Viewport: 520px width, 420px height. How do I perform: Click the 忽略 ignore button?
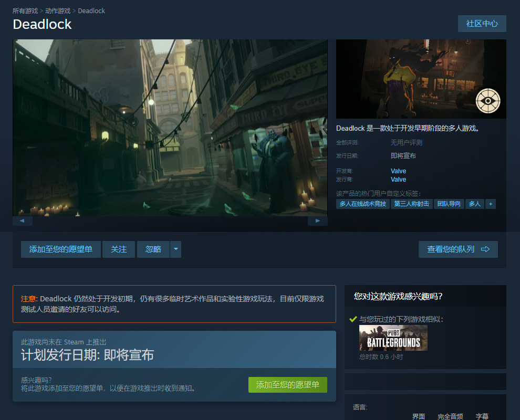tap(153, 249)
